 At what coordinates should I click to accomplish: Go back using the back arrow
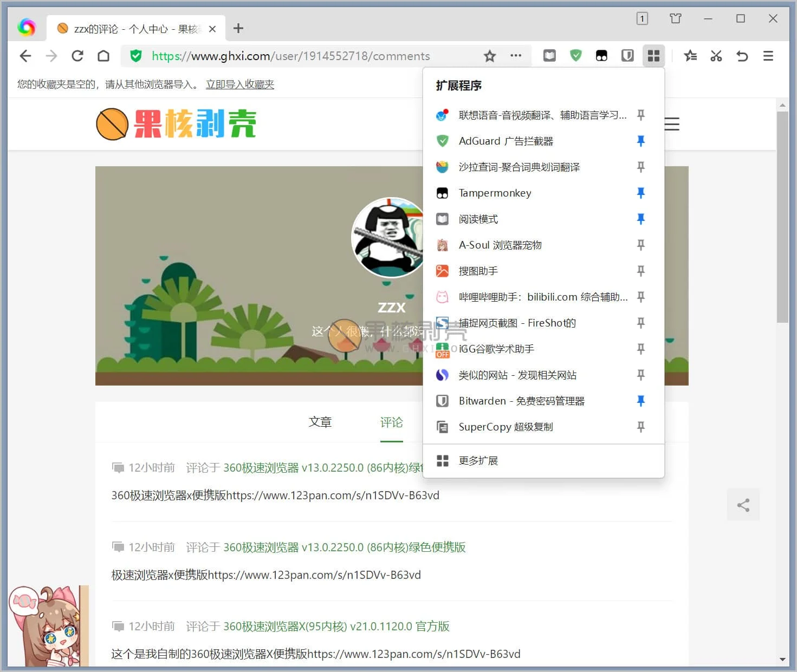(25, 56)
